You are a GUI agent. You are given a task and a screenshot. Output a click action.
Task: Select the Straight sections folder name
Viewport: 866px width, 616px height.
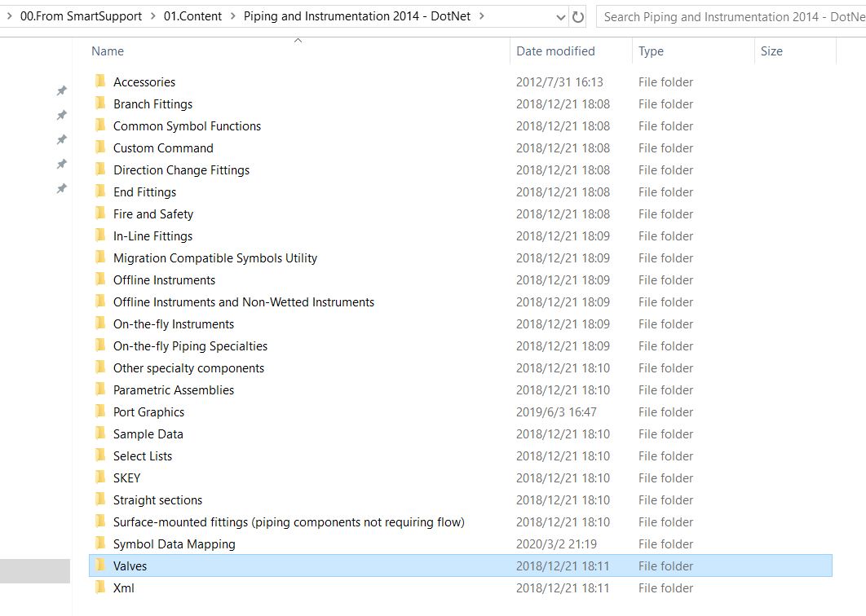(x=158, y=500)
